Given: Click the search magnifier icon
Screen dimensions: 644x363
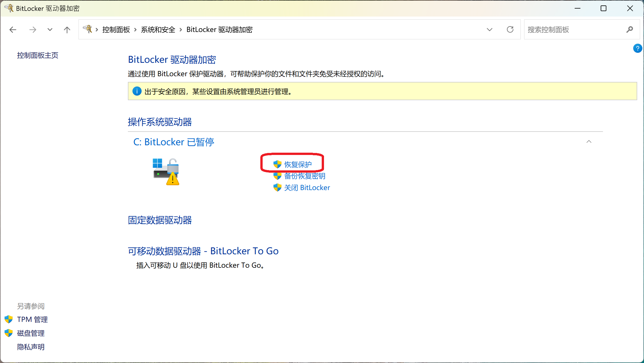Looking at the screenshot, I should (x=630, y=29).
